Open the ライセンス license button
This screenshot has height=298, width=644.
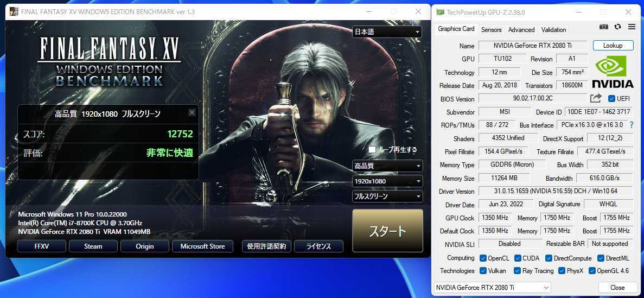318,246
